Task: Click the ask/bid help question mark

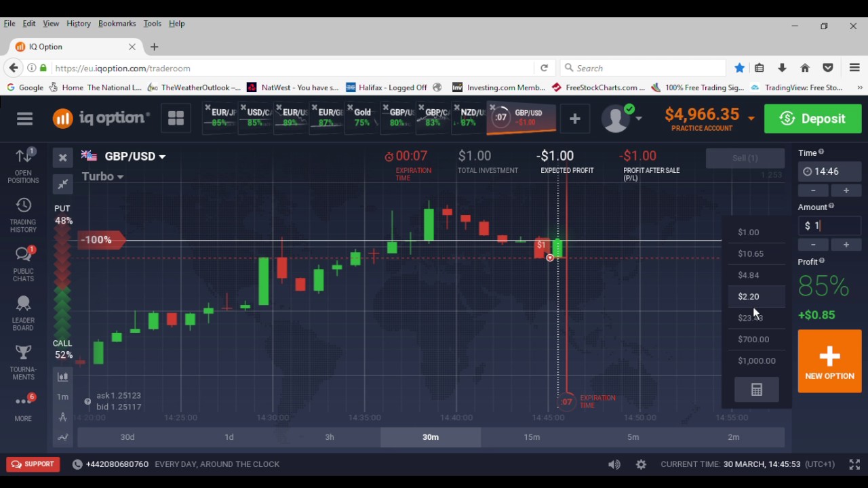Action: pos(87,401)
